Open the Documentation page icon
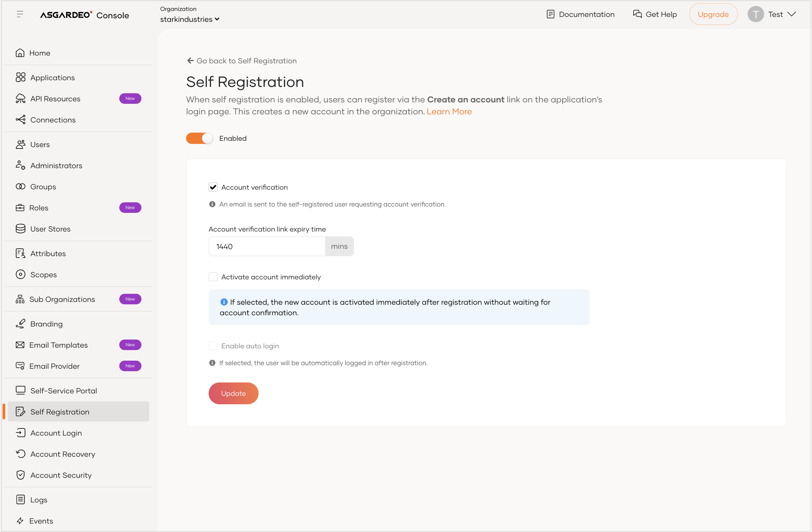 pyautogui.click(x=551, y=14)
